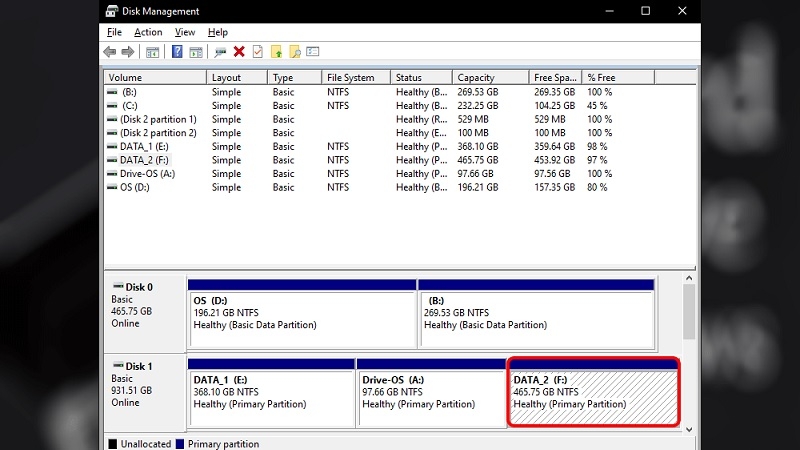Screen dimensions: 800x450
Task: Open the View menu
Action: click(x=185, y=32)
